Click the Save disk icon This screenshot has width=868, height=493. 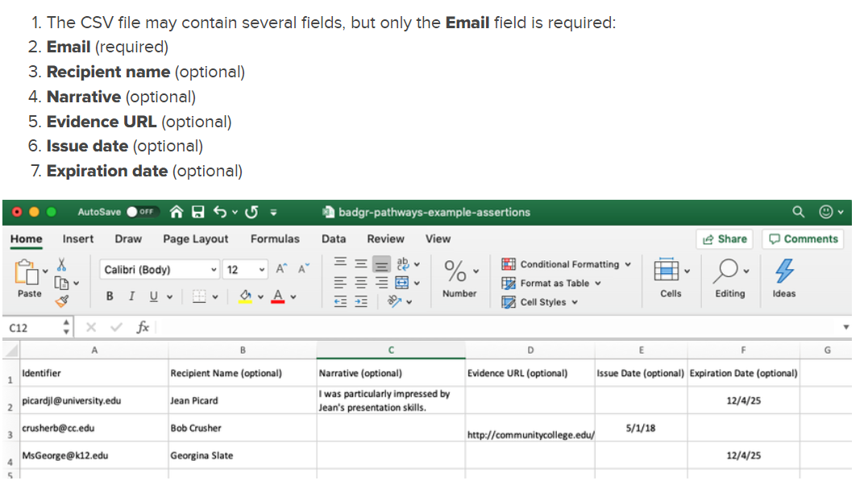point(198,212)
